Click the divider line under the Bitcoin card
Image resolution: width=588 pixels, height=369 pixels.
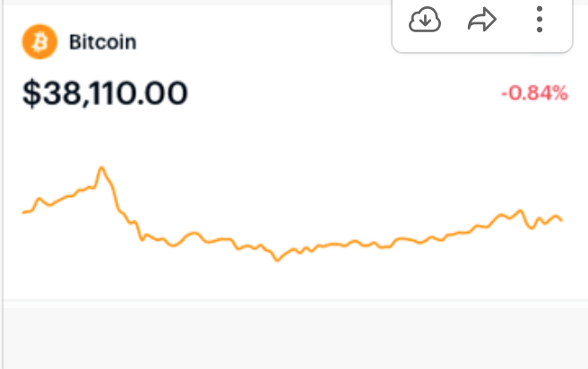(x=296, y=300)
